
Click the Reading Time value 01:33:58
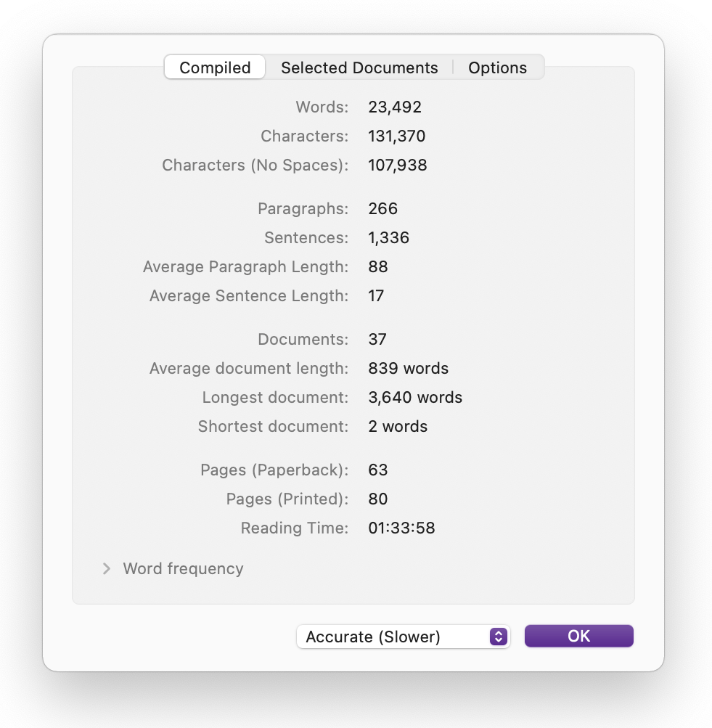click(401, 528)
